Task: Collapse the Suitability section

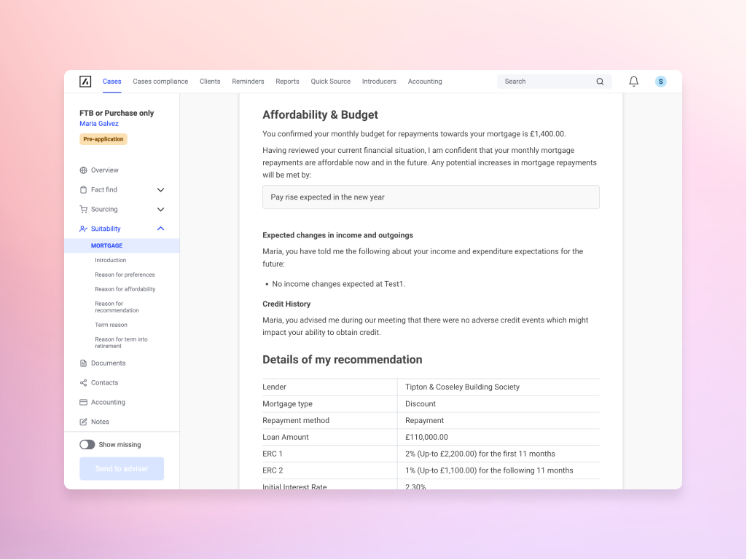Action: click(160, 229)
